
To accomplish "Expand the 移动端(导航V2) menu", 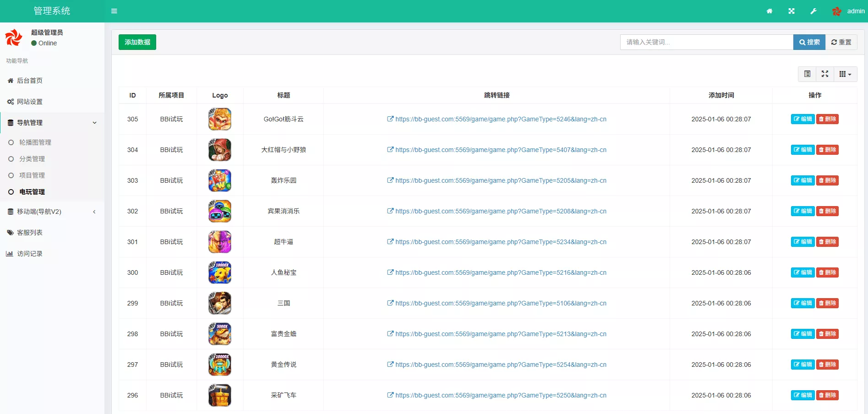I will (52, 212).
